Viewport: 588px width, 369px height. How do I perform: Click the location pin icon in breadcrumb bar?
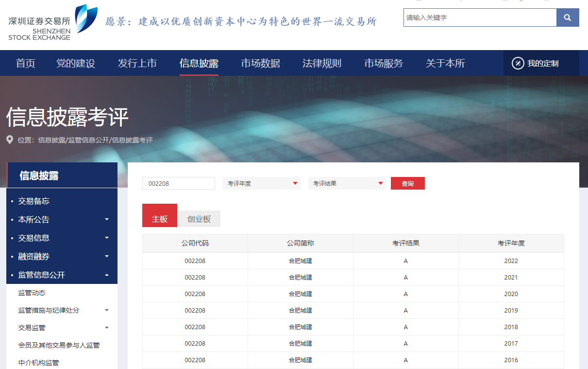9,140
